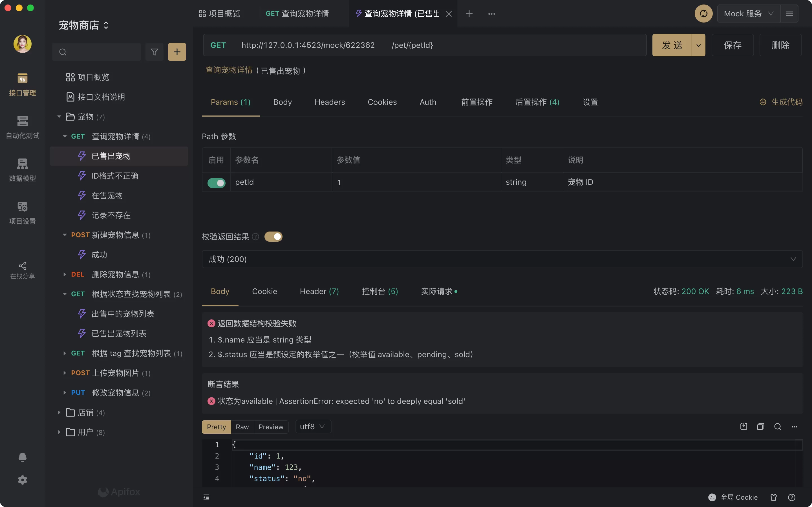812x507 pixels.
Task: Open the 数据模型 section
Action: [x=22, y=169]
